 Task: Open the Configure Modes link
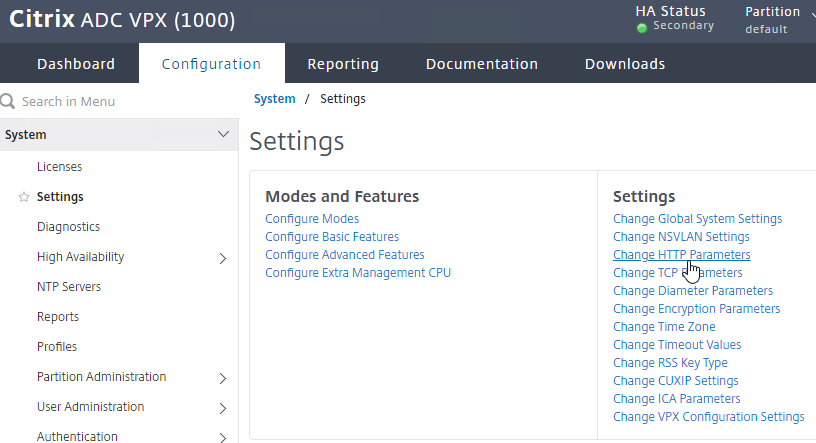[312, 219]
